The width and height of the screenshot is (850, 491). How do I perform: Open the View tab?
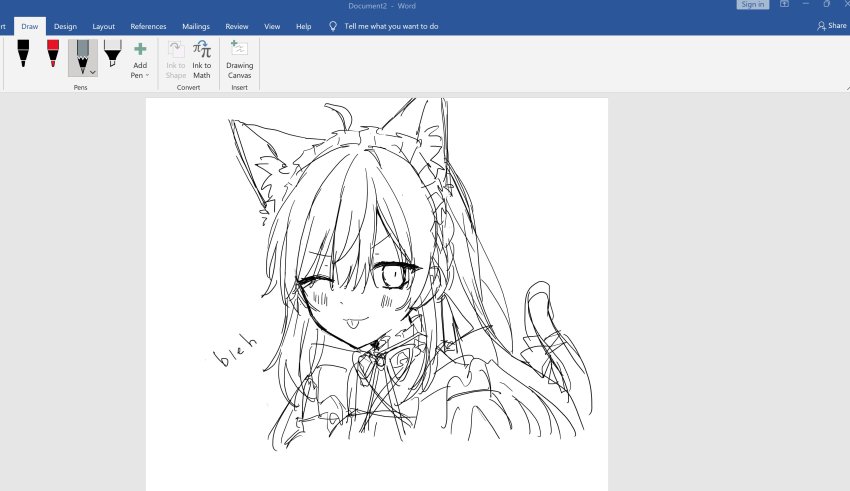click(x=272, y=26)
